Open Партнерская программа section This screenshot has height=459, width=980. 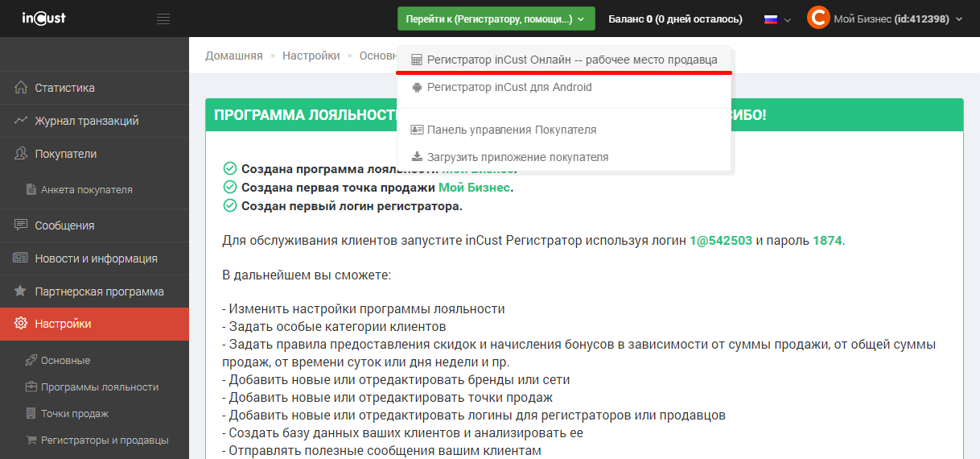[x=99, y=292]
